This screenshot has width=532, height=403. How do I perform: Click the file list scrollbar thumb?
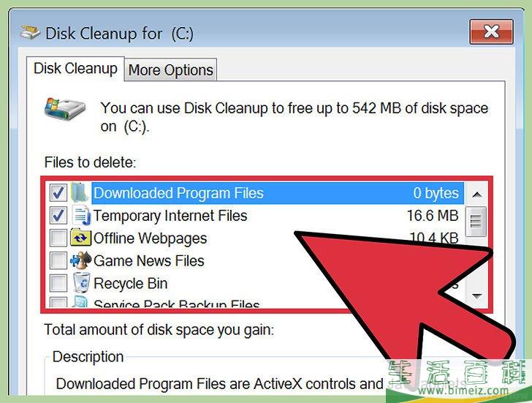[476, 222]
